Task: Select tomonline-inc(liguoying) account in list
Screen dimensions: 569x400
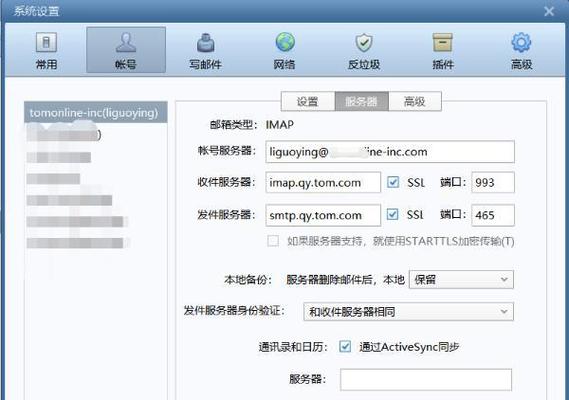Action: (95, 112)
